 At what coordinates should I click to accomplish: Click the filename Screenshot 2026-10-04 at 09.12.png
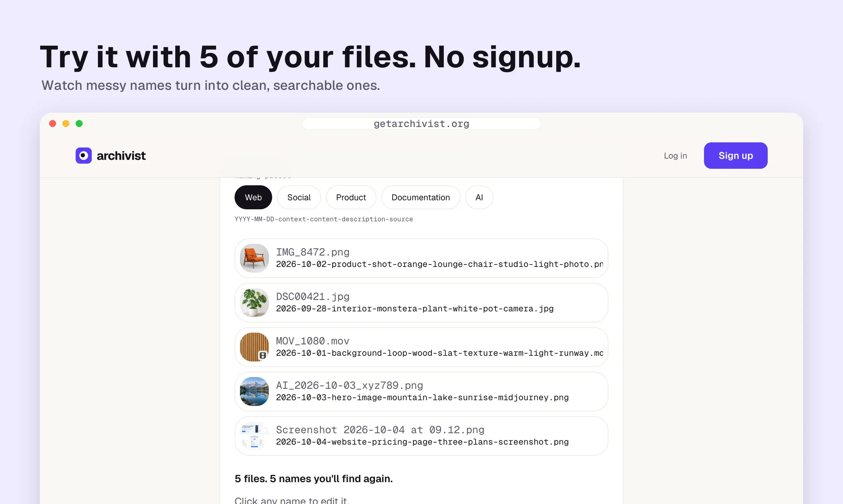pyautogui.click(x=380, y=430)
